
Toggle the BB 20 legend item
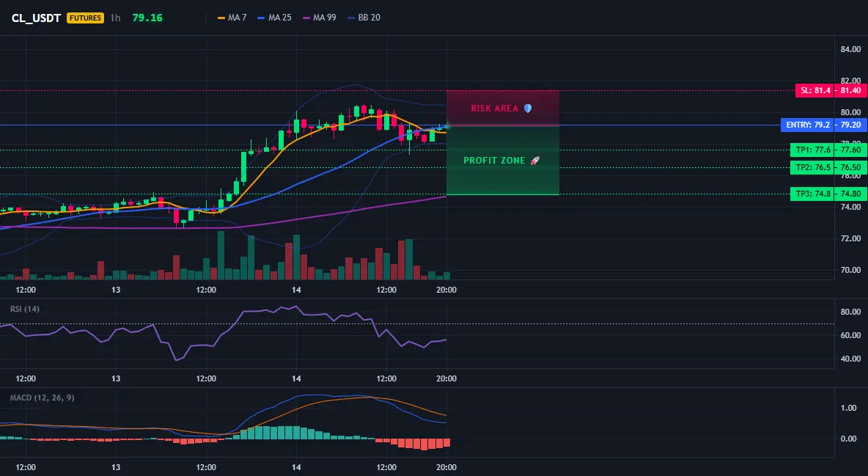pos(364,18)
